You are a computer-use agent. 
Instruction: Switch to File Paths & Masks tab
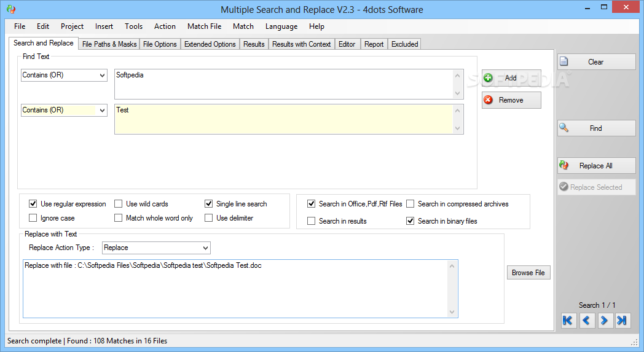109,44
